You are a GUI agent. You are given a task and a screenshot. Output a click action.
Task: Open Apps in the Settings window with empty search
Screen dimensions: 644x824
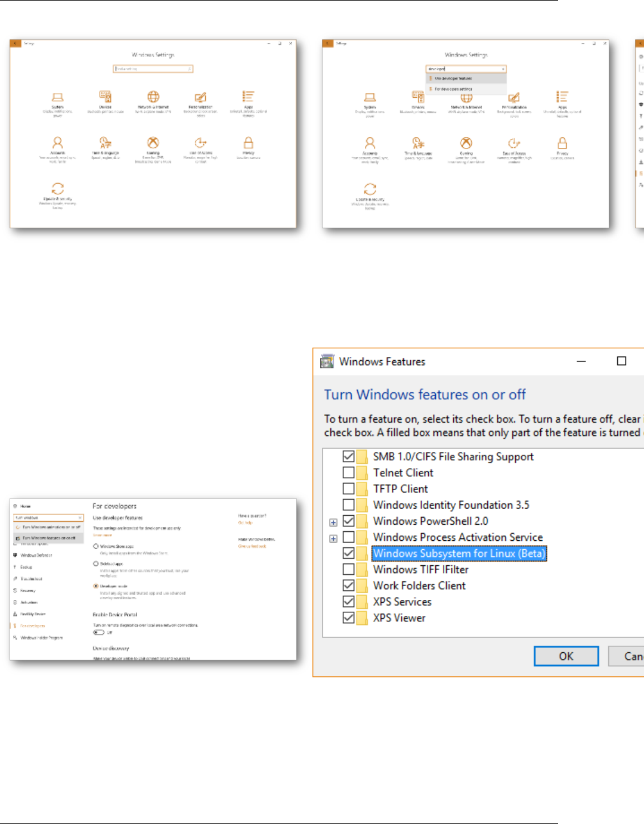(249, 104)
